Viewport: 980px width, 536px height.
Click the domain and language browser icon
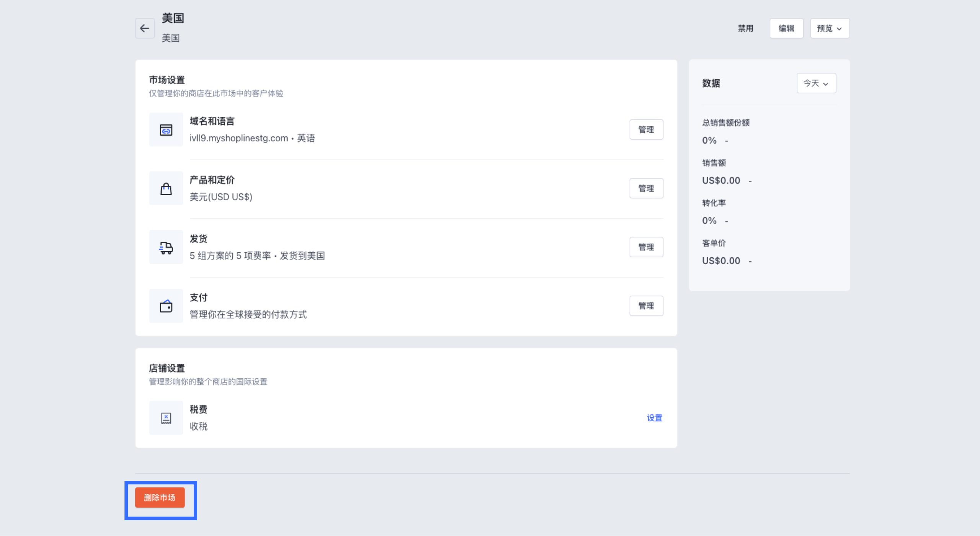[x=166, y=130]
